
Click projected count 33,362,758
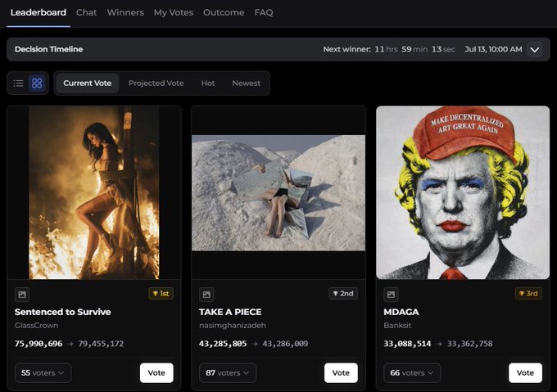[469, 344]
